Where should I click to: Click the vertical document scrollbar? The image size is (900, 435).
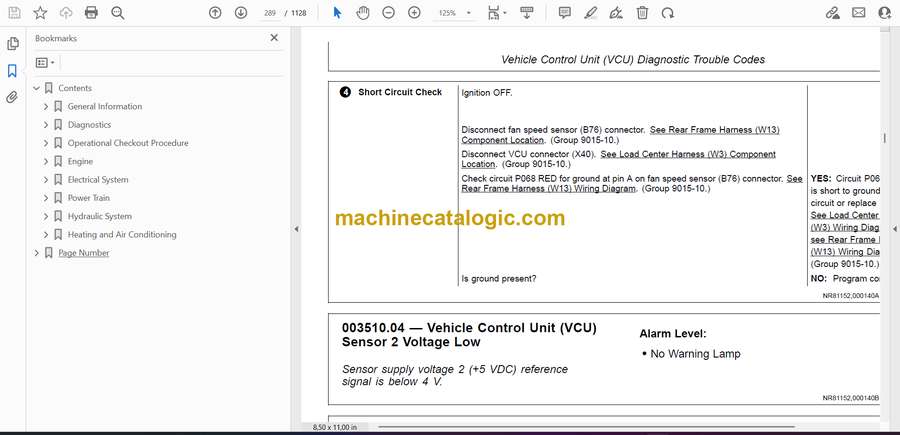click(x=885, y=138)
